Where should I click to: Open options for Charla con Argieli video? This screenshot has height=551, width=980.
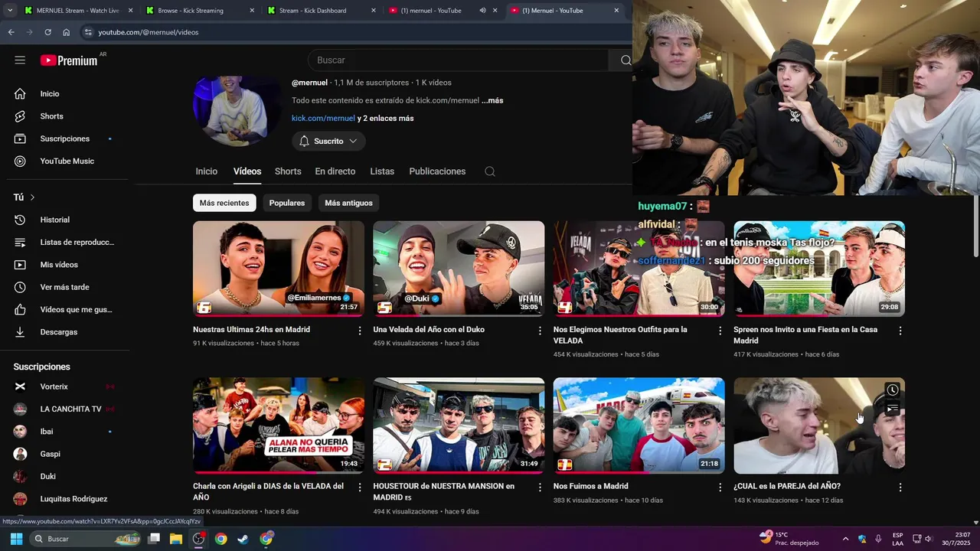point(360,487)
